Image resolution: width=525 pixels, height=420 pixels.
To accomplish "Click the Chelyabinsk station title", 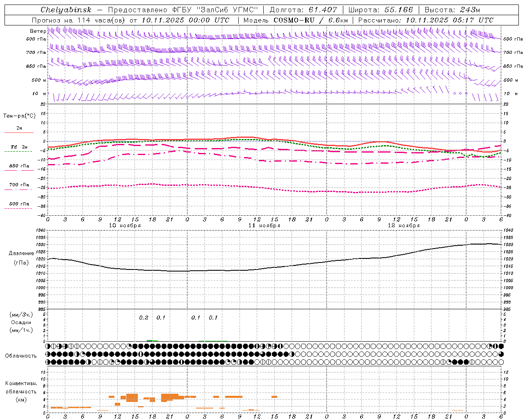I will (x=66, y=10).
